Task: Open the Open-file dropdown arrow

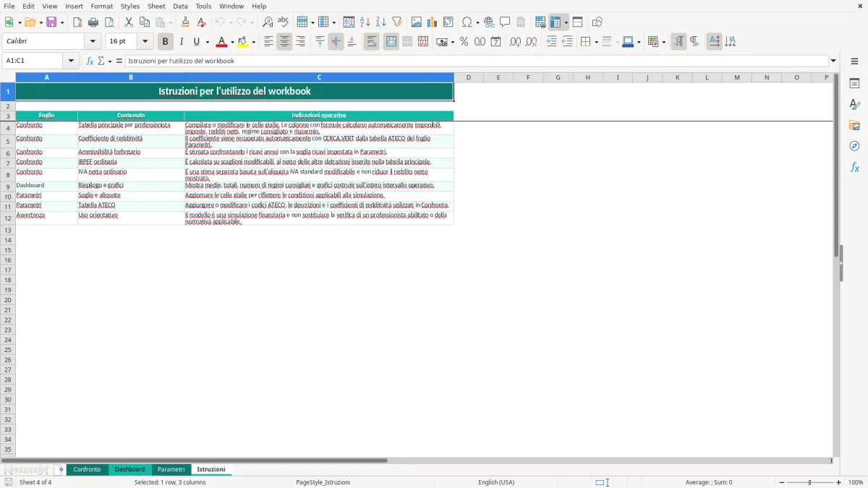Action: tap(42, 22)
